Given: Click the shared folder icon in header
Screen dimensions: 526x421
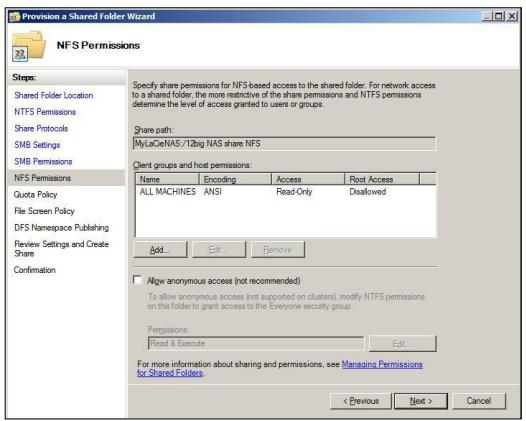Looking at the screenshot, I should tap(28, 46).
